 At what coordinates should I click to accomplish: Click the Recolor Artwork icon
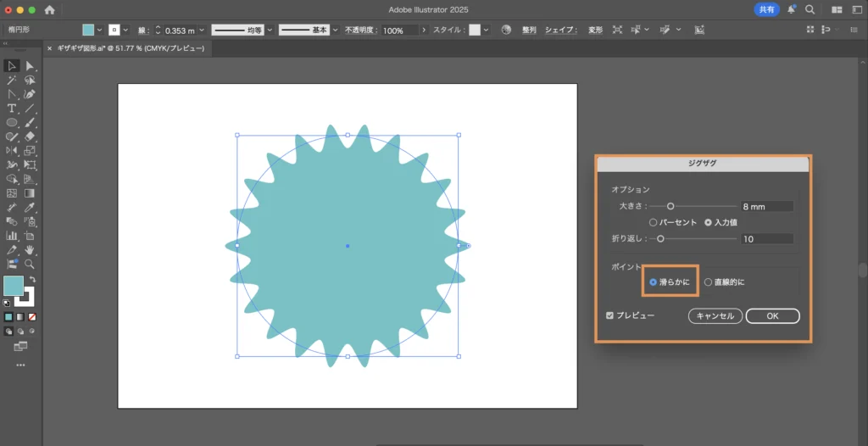(x=506, y=30)
